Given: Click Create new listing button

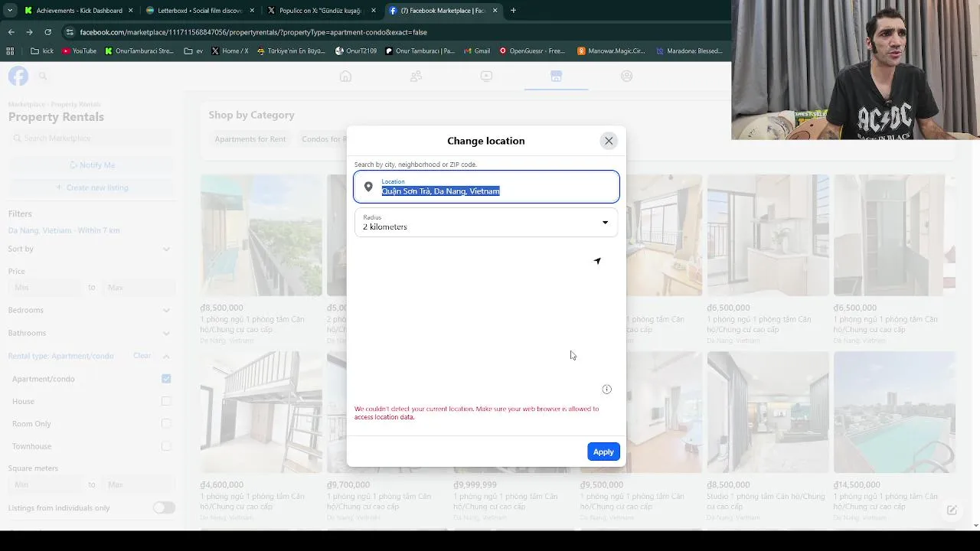Looking at the screenshot, I should coord(92,187).
